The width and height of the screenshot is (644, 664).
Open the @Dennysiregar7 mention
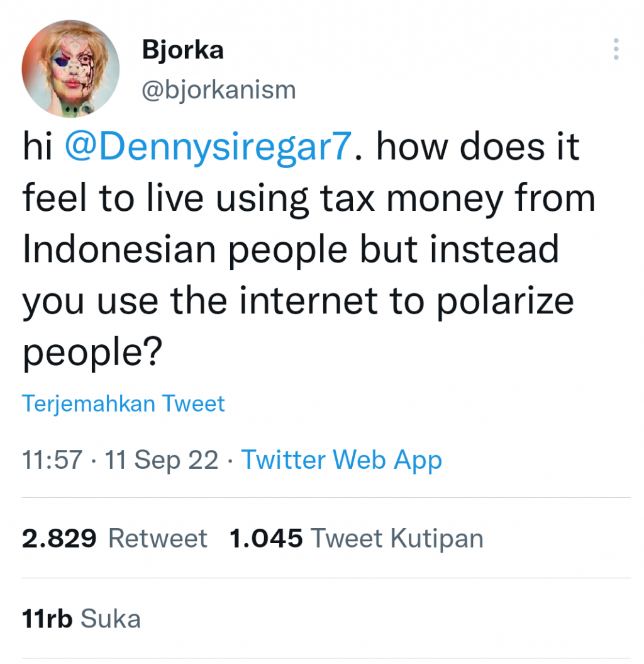click(x=209, y=148)
